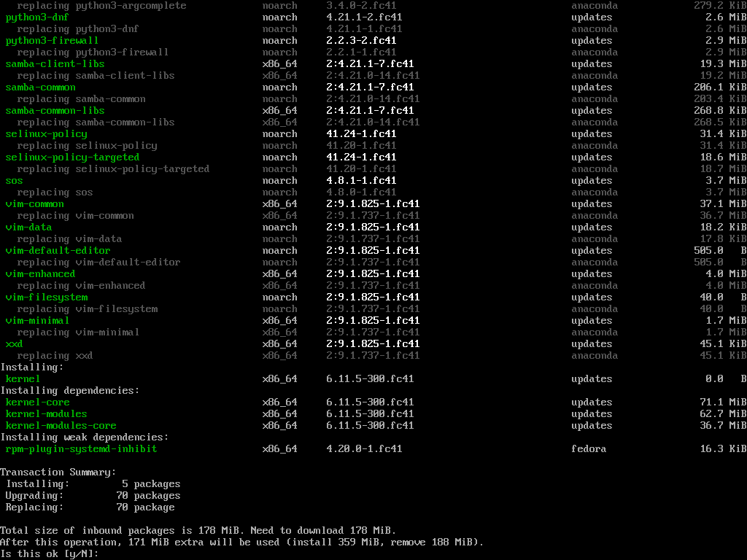Select the green python3-firewall package name
Image resolution: width=747 pixels, height=560 pixels.
coord(52,41)
